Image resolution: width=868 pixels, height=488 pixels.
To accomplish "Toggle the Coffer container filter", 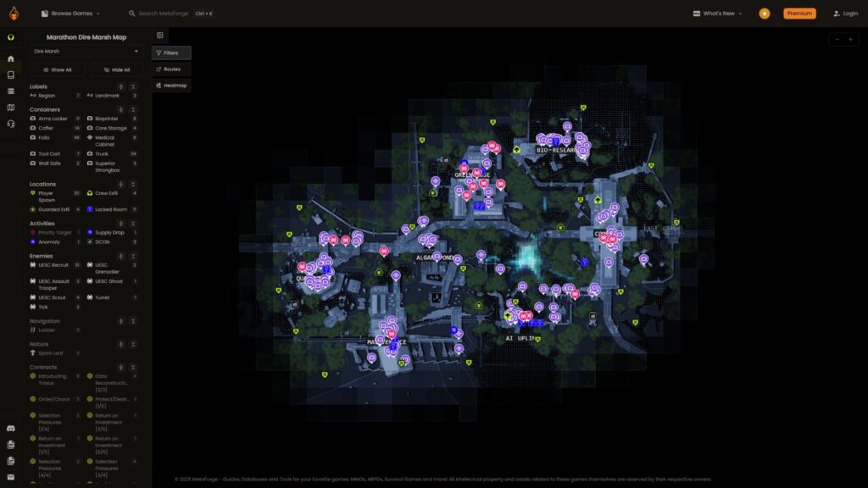I will click(55, 128).
